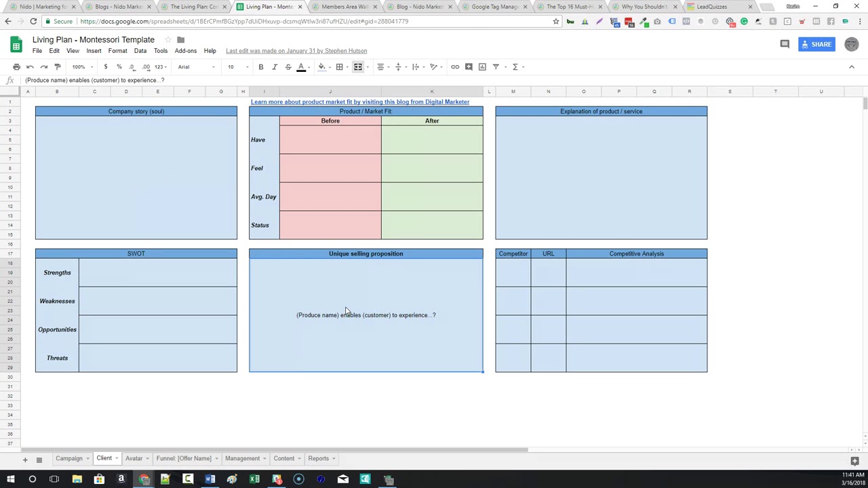Click the decrease decimal places button
868x488 pixels.
pyautogui.click(x=132, y=66)
